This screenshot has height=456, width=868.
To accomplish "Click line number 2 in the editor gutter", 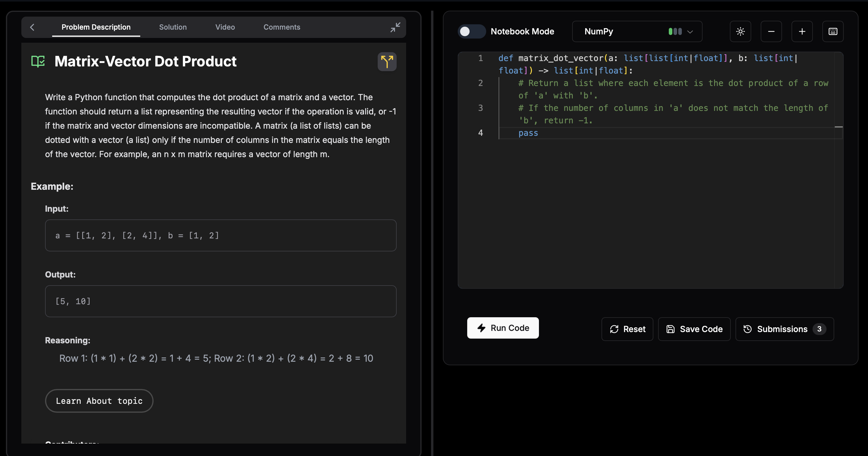I will coord(481,83).
